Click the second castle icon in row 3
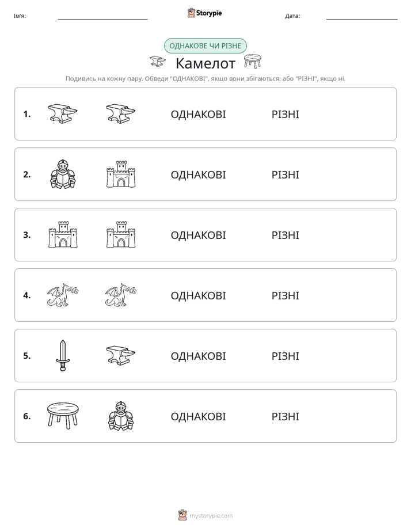Screen dimensions: 411x532 coord(121,235)
